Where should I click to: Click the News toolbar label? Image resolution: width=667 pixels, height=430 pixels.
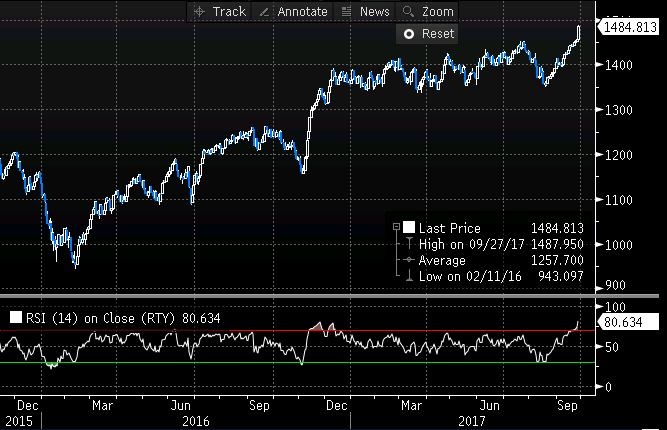tap(375, 12)
